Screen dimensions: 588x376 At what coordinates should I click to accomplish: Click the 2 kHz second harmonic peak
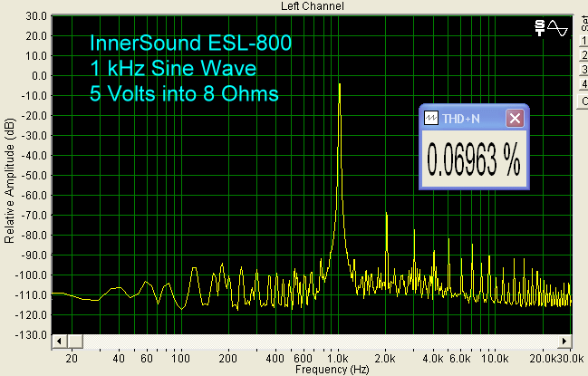coord(386,214)
